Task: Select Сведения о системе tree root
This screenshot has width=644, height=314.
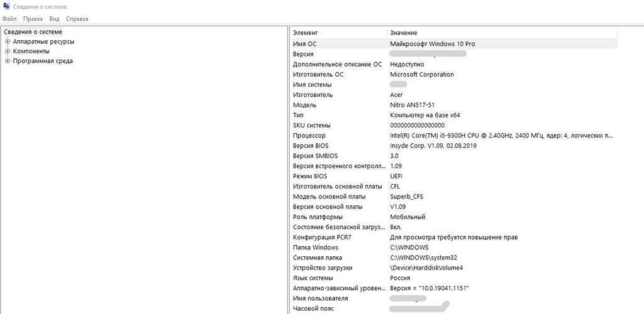Action: click(33, 31)
